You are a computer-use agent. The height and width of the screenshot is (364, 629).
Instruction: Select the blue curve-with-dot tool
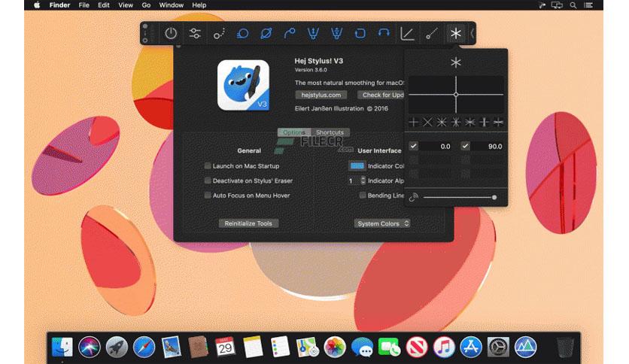coord(289,33)
